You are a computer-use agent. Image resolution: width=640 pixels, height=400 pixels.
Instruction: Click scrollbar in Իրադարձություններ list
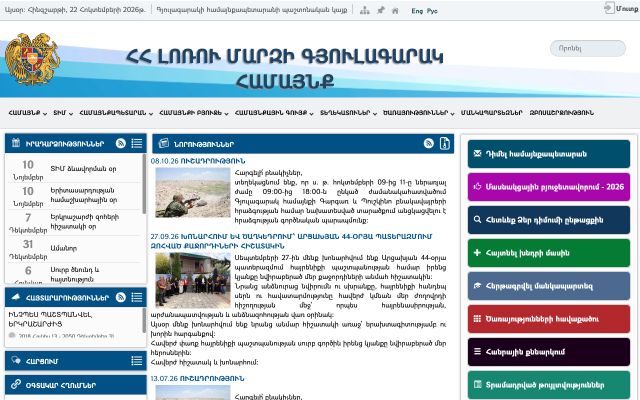tap(144, 184)
